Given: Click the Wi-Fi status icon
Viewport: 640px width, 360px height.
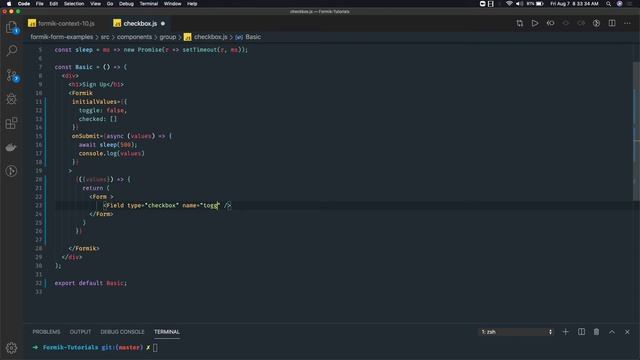Looking at the screenshot, I should [x=509, y=4].
